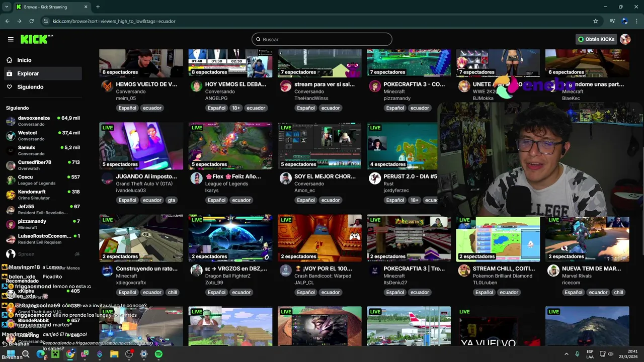This screenshot has width=644, height=362.
Task: Click the JALP_CL channel avatar
Action: coord(286,270)
